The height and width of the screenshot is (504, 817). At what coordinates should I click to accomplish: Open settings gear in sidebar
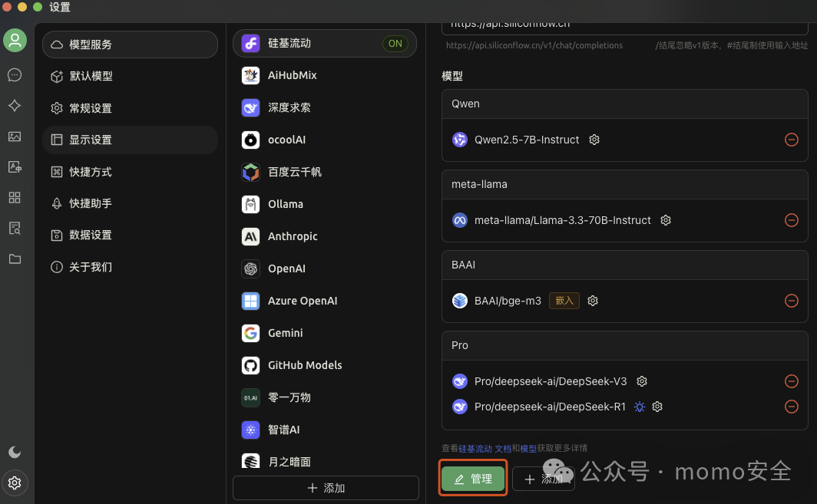point(15,483)
